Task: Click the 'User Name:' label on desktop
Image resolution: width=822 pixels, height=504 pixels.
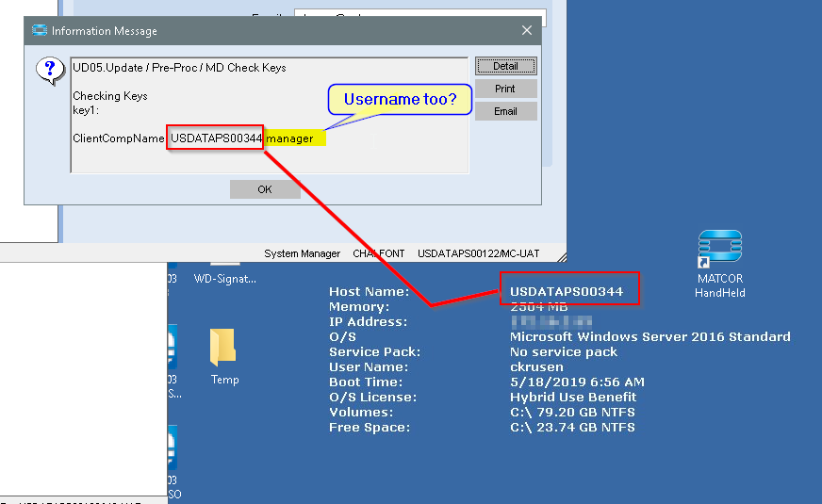Action: 369,366
